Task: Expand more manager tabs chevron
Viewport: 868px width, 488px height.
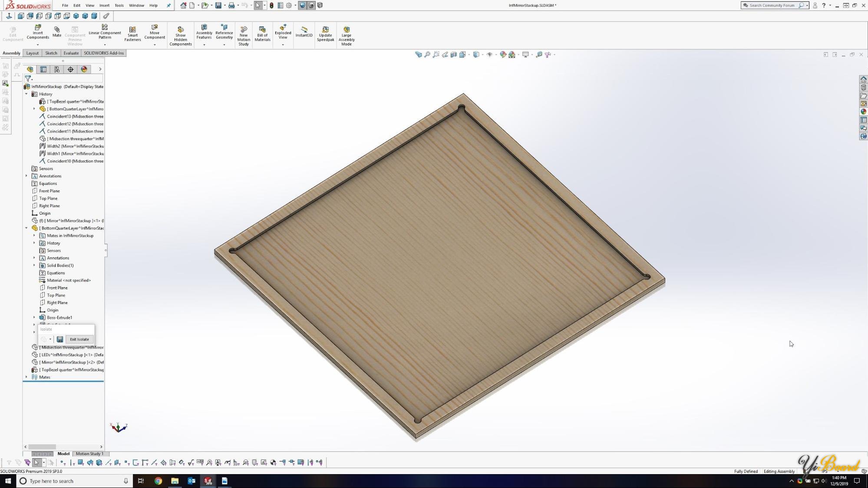Action: 100,69
